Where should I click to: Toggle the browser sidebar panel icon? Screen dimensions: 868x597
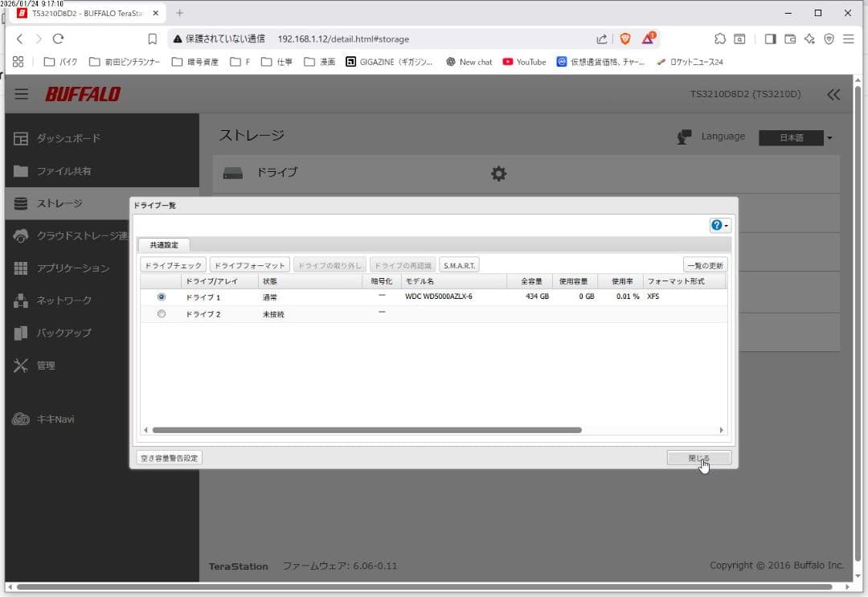[x=770, y=39]
